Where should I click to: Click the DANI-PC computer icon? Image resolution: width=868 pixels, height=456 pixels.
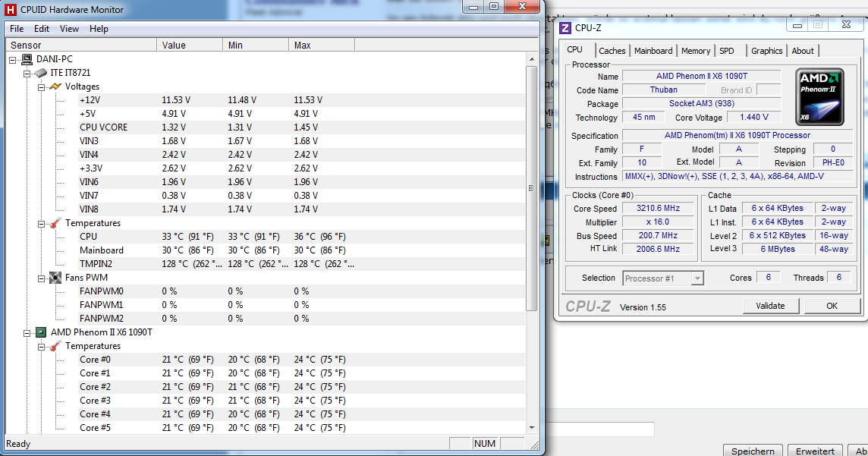pyautogui.click(x=27, y=58)
